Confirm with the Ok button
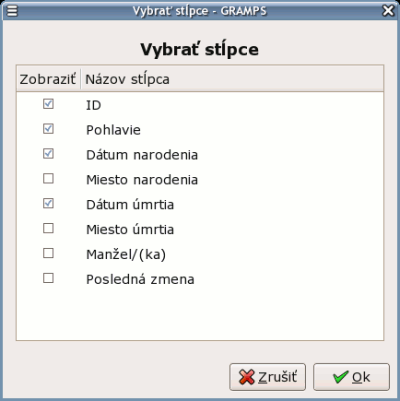The image size is (400, 401). coord(351,377)
